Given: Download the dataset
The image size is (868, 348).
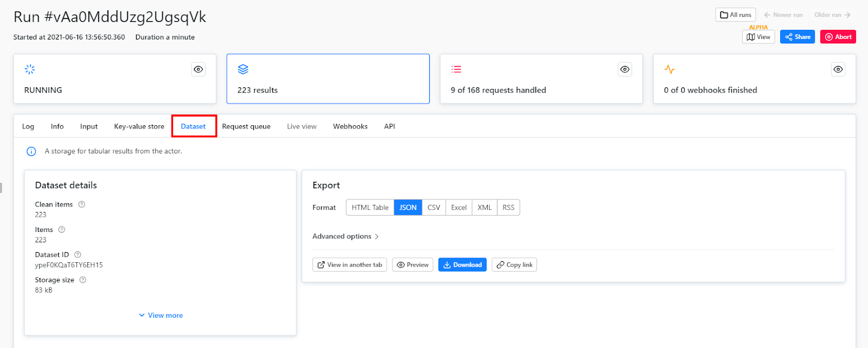Looking at the screenshot, I should (462, 265).
